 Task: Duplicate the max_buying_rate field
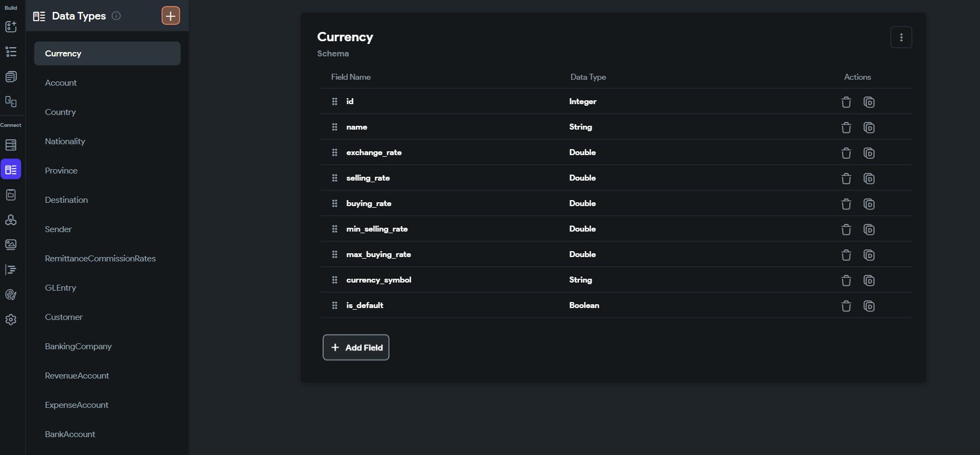[x=869, y=255]
